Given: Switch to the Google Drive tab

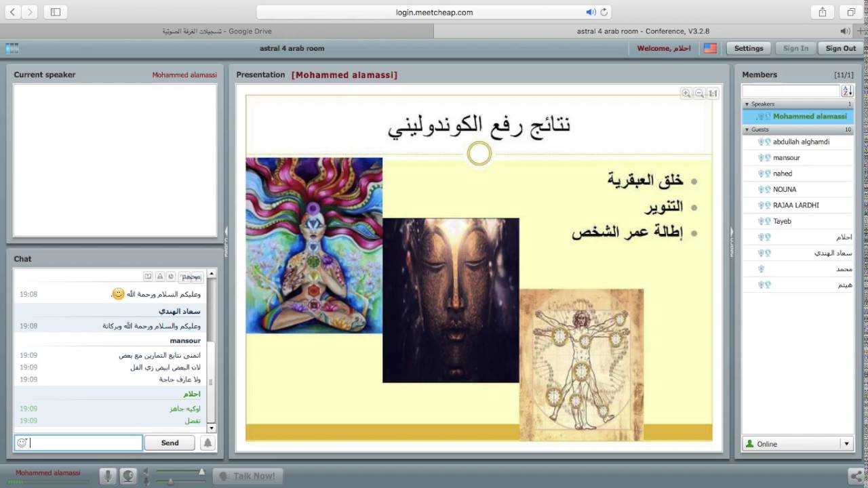Looking at the screenshot, I should (217, 31).
